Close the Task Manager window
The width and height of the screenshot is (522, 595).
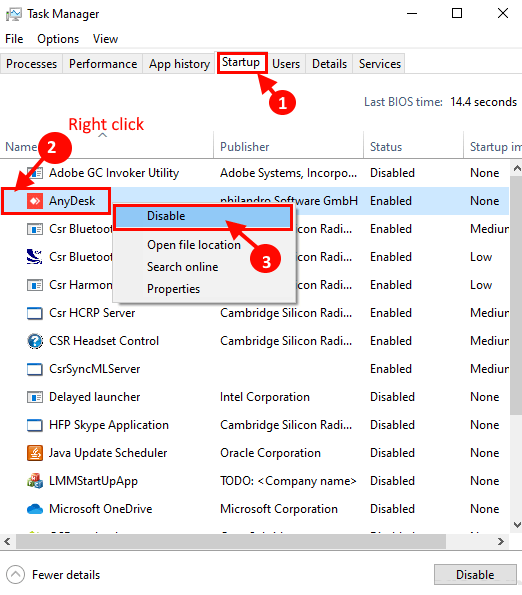[503, 13]
